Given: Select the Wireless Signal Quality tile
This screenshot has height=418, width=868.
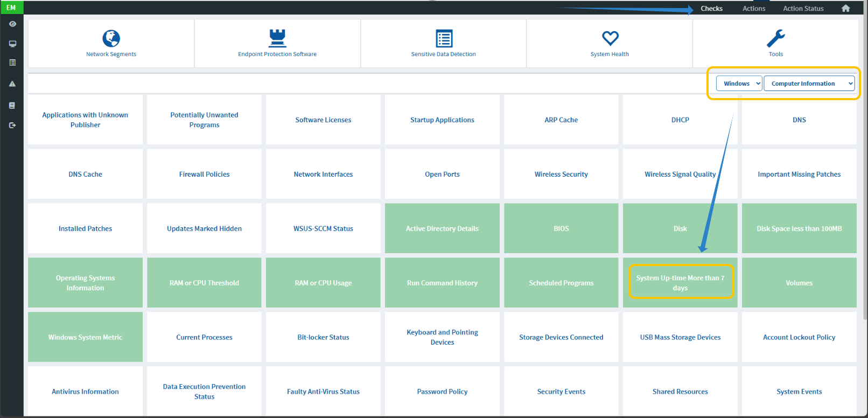Looking at the screenshot, I should 680,174.
